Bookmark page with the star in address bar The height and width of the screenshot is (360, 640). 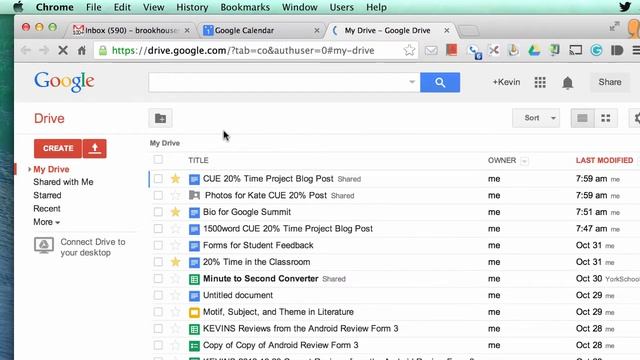[x=409, y=50]
